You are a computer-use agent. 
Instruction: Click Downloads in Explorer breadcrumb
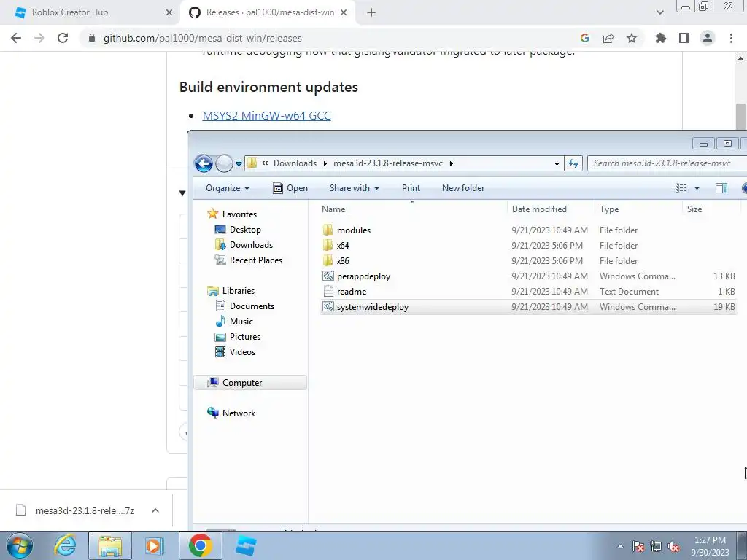click(x=295, y=163)
